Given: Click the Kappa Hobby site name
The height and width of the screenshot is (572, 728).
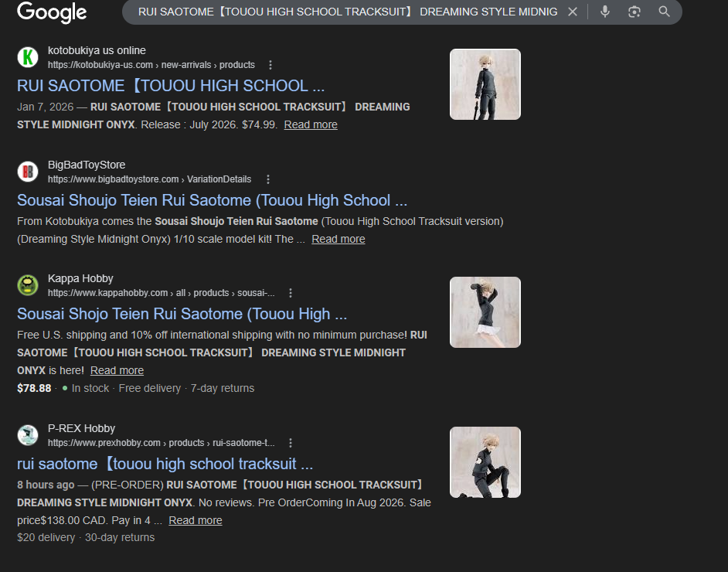Looking at the screenshot, I should pyautogui.click(x=80, y=278).
